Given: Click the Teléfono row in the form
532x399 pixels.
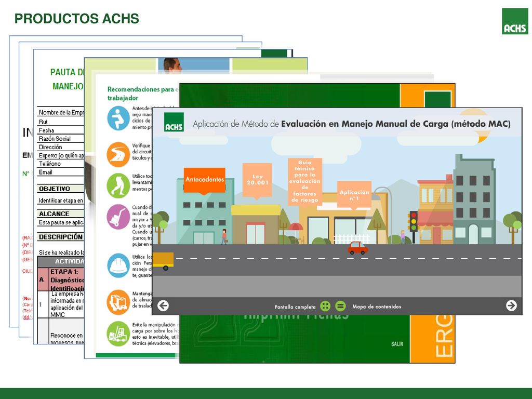Looking at the screenshot, I should tap(60, 164).
